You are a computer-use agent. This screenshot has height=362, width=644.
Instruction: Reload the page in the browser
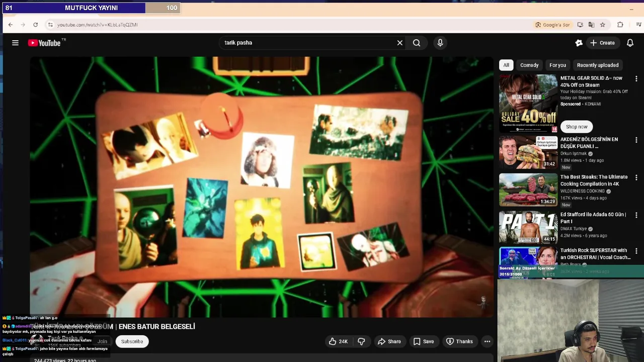tap(35, 25)
